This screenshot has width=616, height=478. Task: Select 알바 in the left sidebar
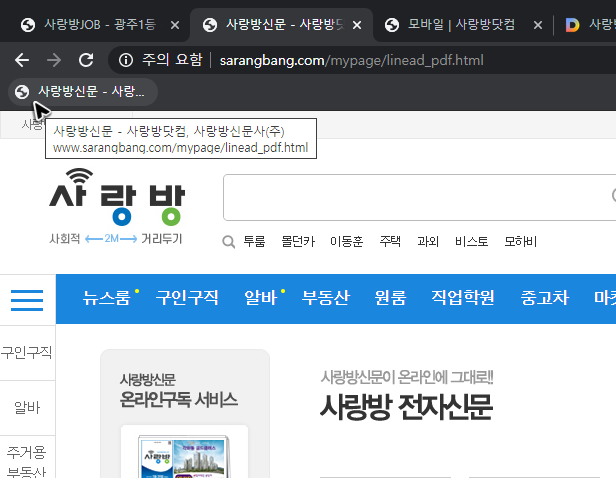[x=27, y=408]
